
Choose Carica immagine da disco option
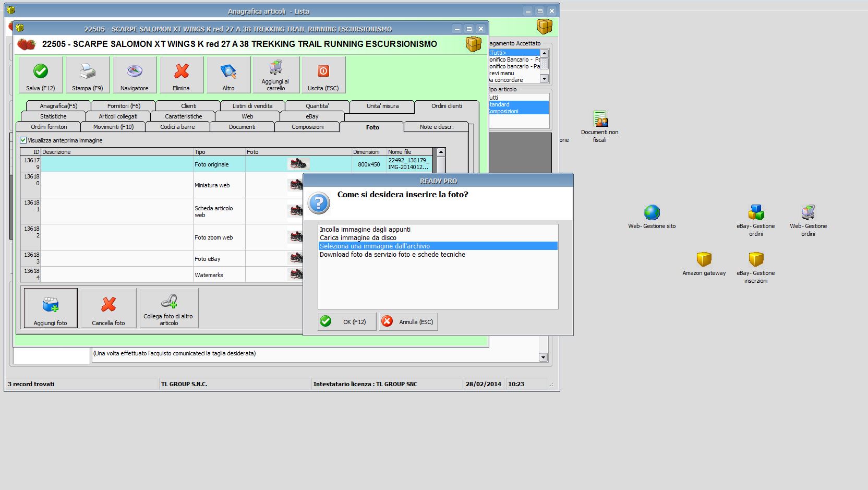[x=438, y=238]
